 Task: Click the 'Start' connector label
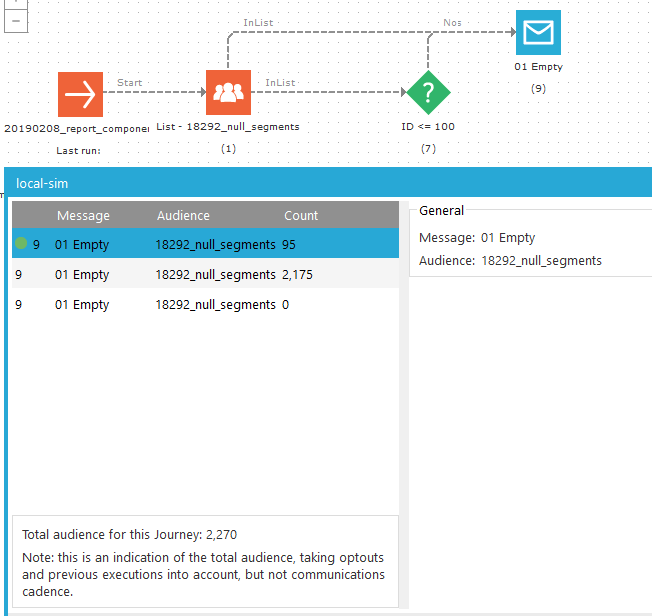[x=129, y=83]
